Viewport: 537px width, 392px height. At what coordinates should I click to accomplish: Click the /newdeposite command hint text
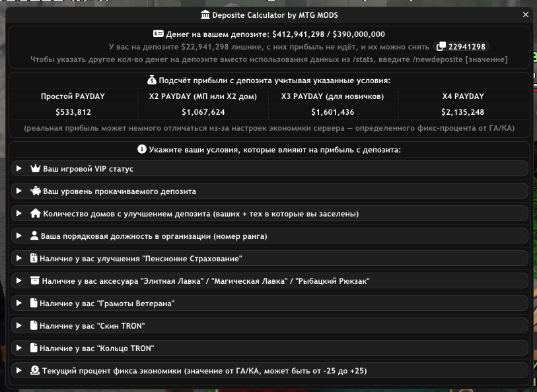pos(269,59)
